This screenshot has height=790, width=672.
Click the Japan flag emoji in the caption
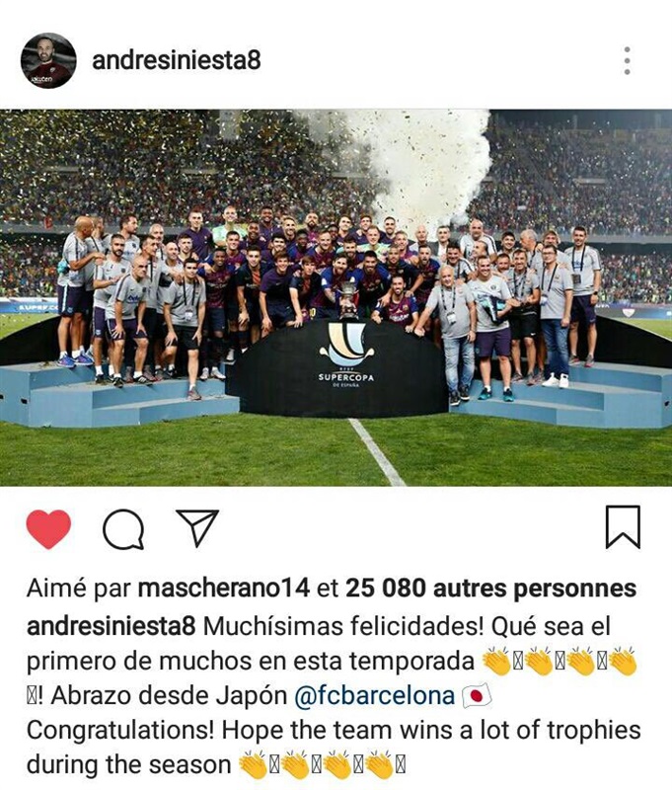coord(477,696)
